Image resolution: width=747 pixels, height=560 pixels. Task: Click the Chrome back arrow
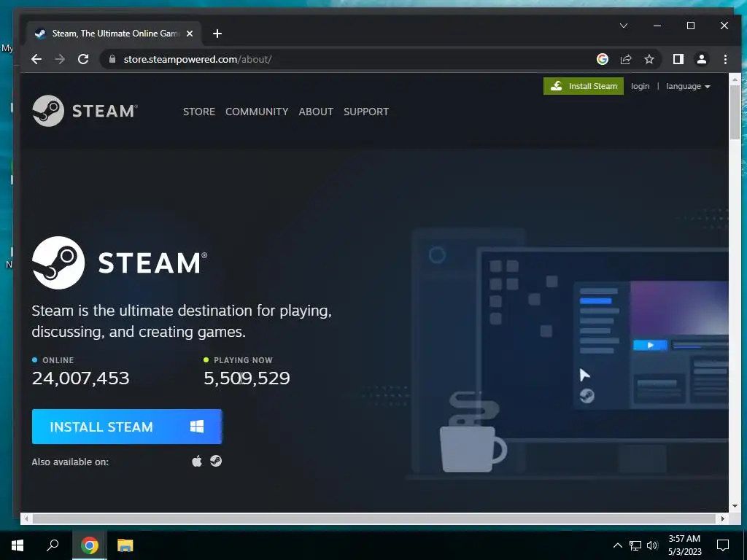[x=36, y=59]
